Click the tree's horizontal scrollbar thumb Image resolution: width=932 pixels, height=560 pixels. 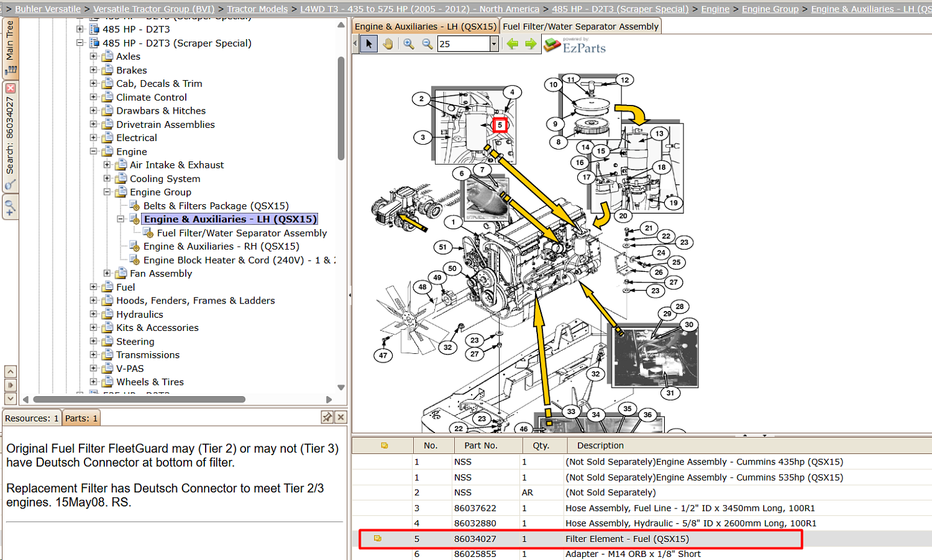coord(139,399)
